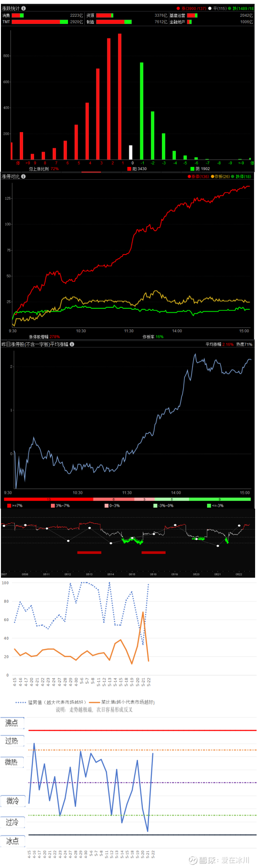Click info icon beside 涨停对比 title
The width and height of the screenshot is (257, 868).
tap(23, 176)
